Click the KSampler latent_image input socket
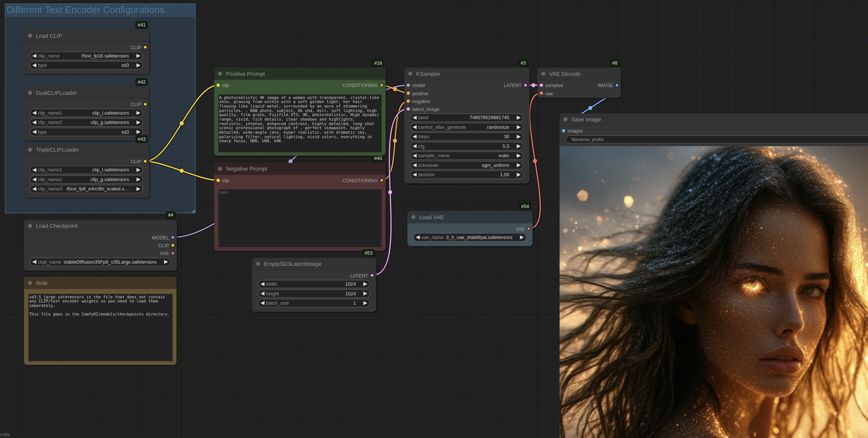 (408, 109)
